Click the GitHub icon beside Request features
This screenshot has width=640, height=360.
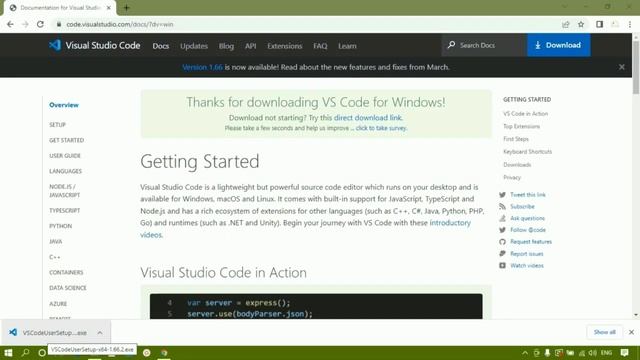coord(502,242)
